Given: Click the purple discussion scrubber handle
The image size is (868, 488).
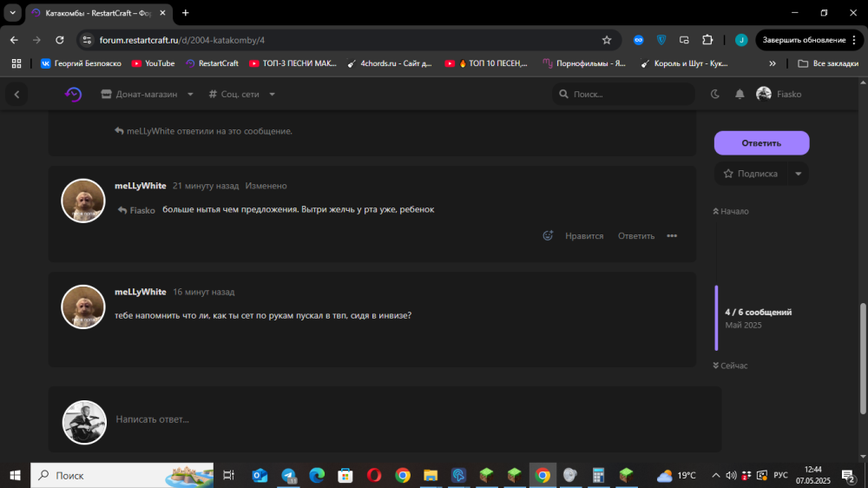Looking at the screenshot, I should pos(716,319).
